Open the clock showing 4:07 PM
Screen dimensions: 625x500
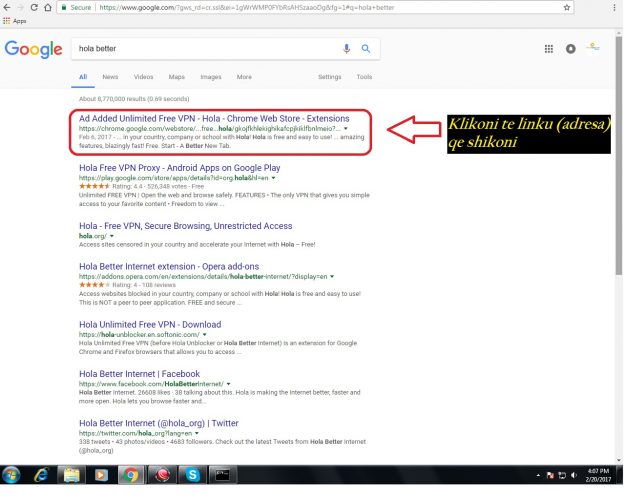(x=598, y=475)
